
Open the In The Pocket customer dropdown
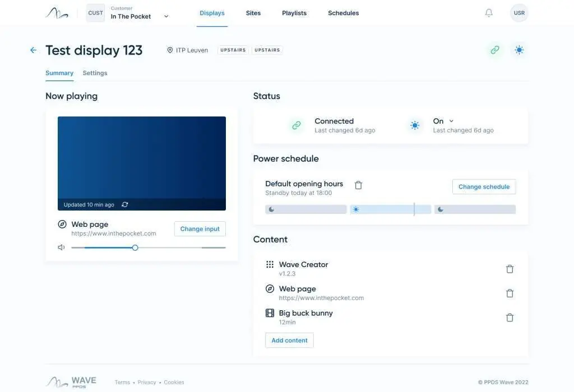166,16
